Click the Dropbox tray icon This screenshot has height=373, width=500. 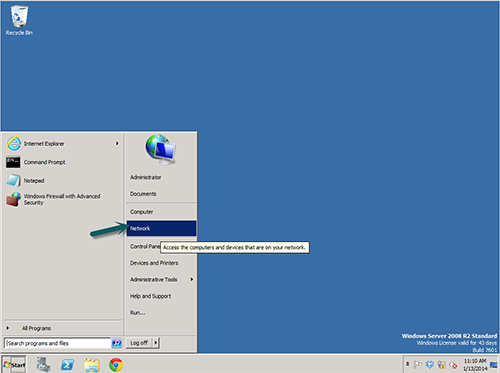click(430, 365)
